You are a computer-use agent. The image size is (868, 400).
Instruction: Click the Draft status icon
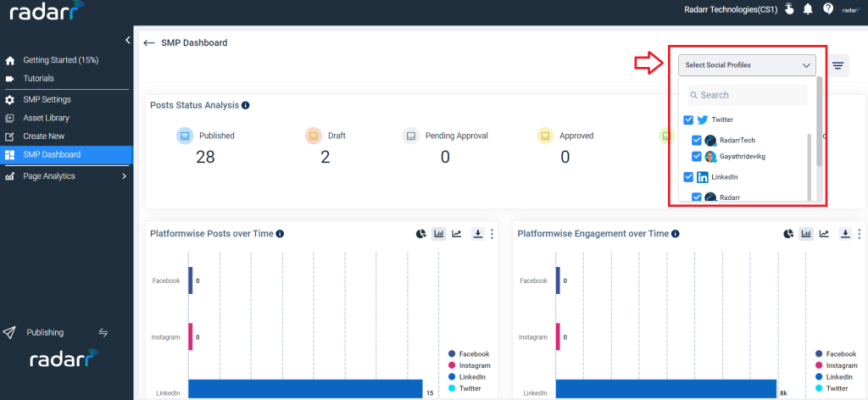coord(314,136)
